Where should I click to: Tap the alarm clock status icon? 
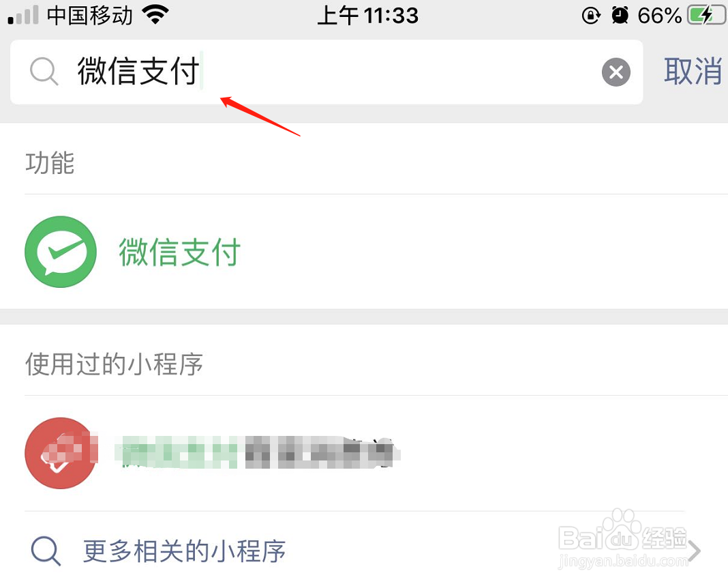pos(620,16)
